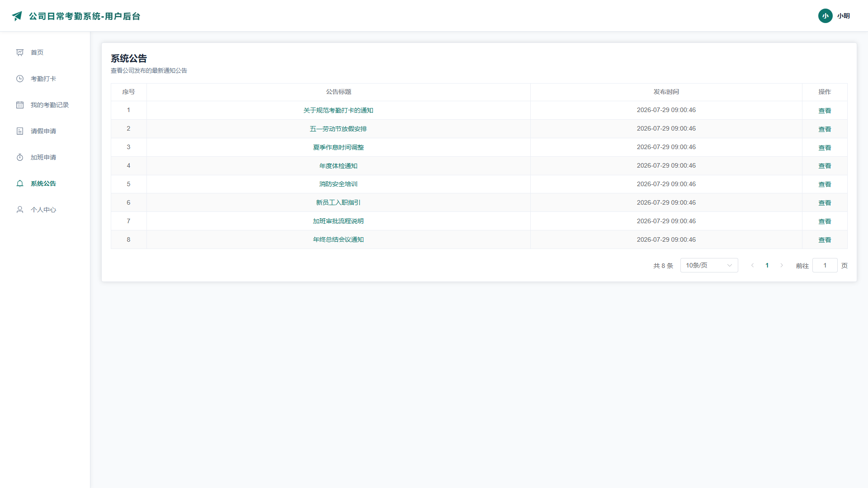
Task: Select page number 1 in pagination
Action: (x=767, y=265)
